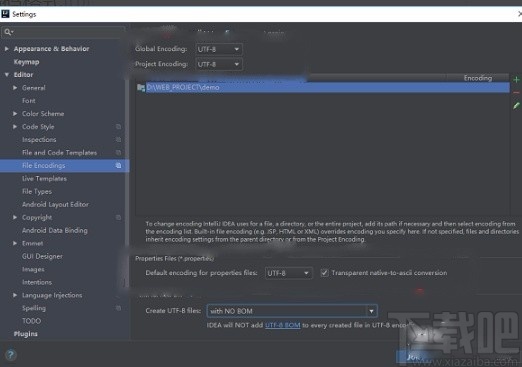Open default properties files encoding dropdown
The width and height of the screenshot is (522, 367).
point(288,273)
